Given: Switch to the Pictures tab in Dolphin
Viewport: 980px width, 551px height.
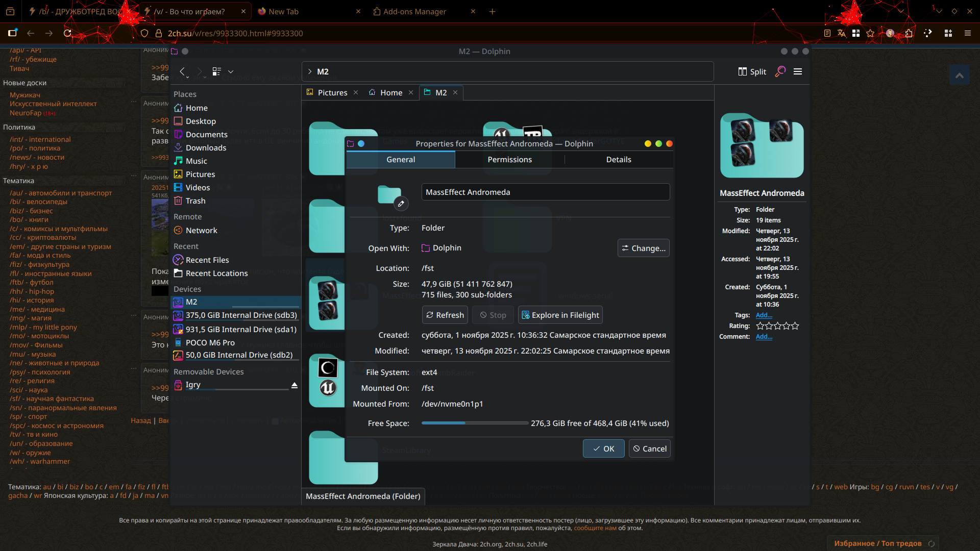Looking at the screenshot, I should [x=332, y=93].
